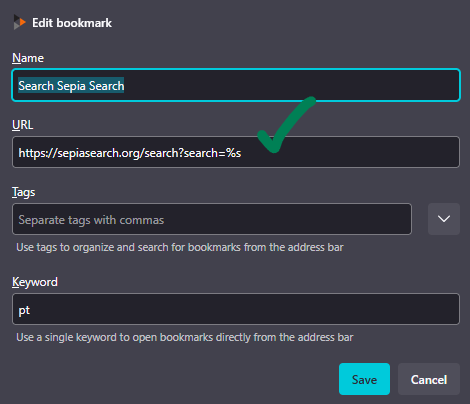The image size is (470, 404).
Task: Click the bookmark favicon icon by the title
Action: pyautogui.click(x=19, y=22)
